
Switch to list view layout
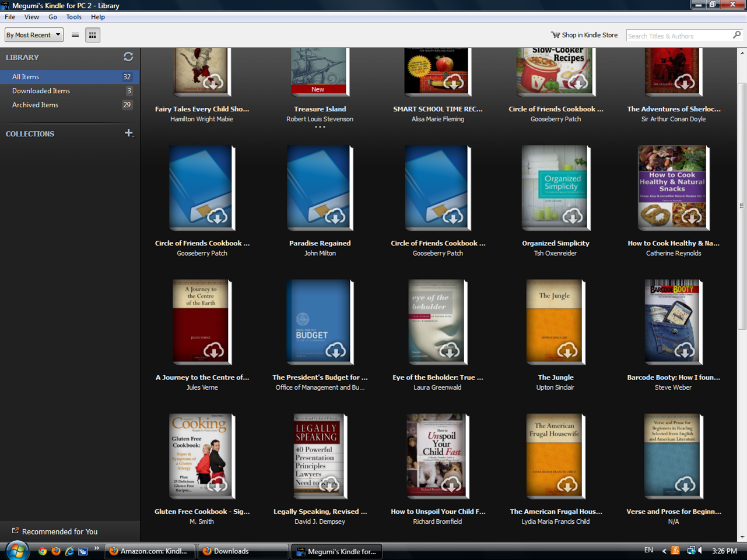click(75, 35)
